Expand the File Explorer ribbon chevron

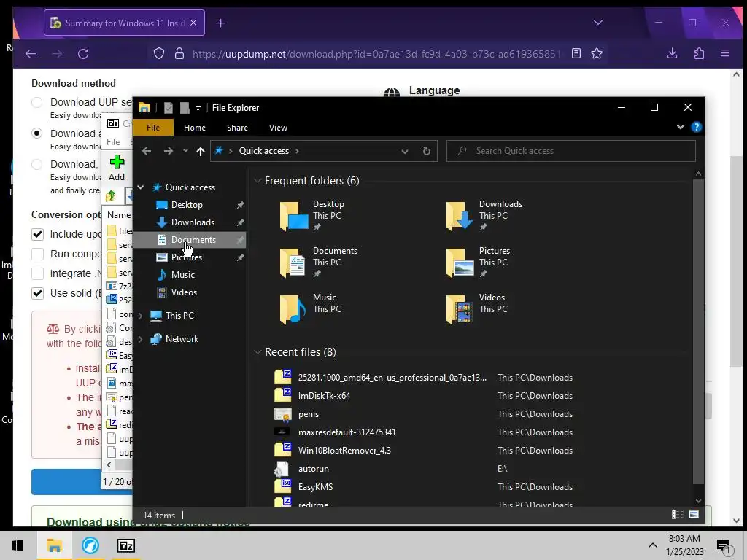point(681,127)
